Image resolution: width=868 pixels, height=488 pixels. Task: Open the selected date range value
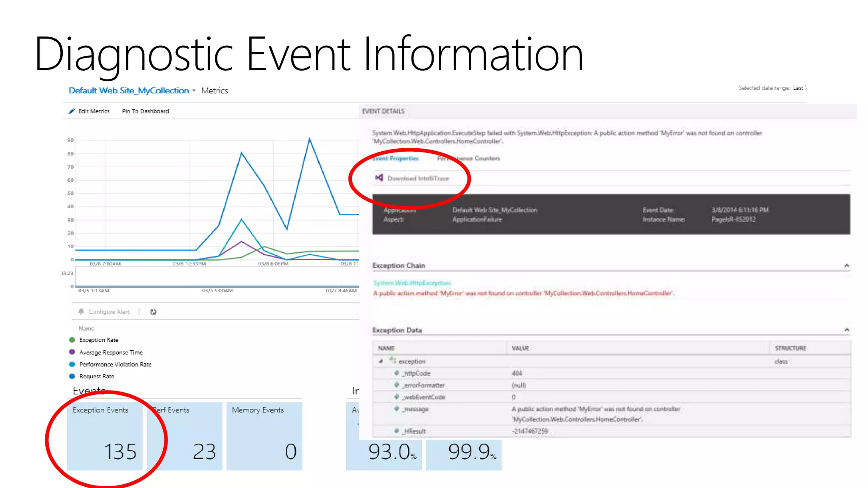799,88
